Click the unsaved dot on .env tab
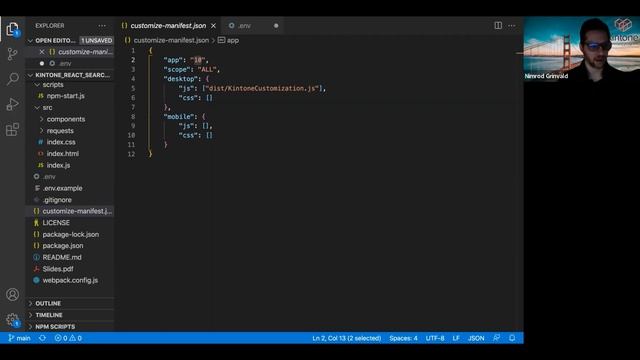The height and width of the screenshot is (360, 640). tap(276, 26)
